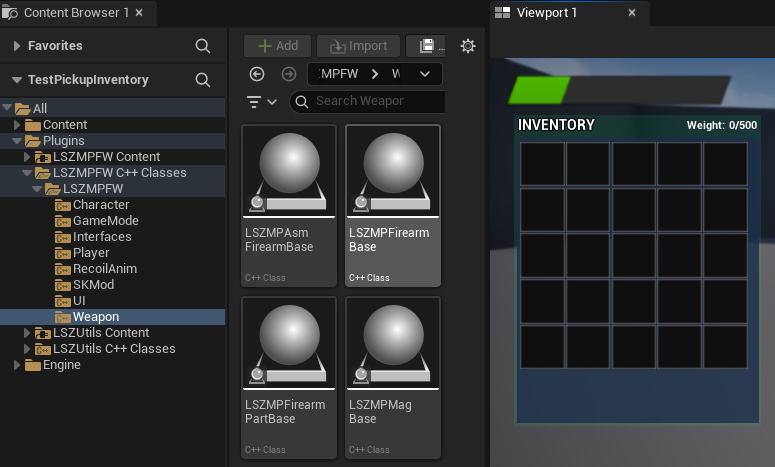Expand the LSZUtils C++ Classes folder
Screen dimensions: 775x467
click(x=27, y=349)
